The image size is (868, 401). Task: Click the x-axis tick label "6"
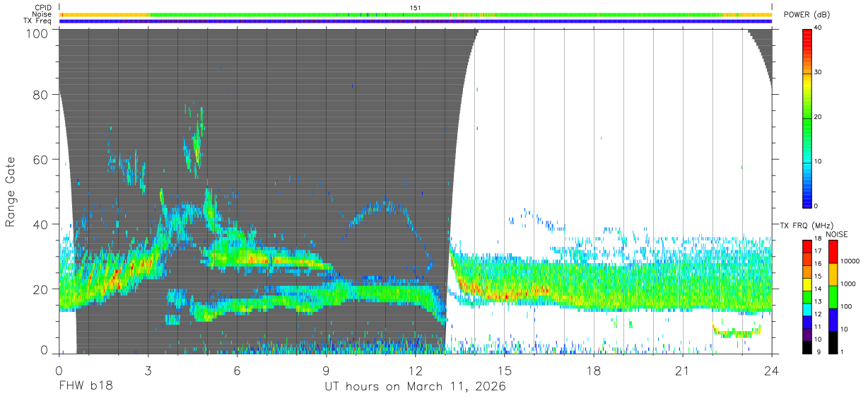[x=237, y=371]
